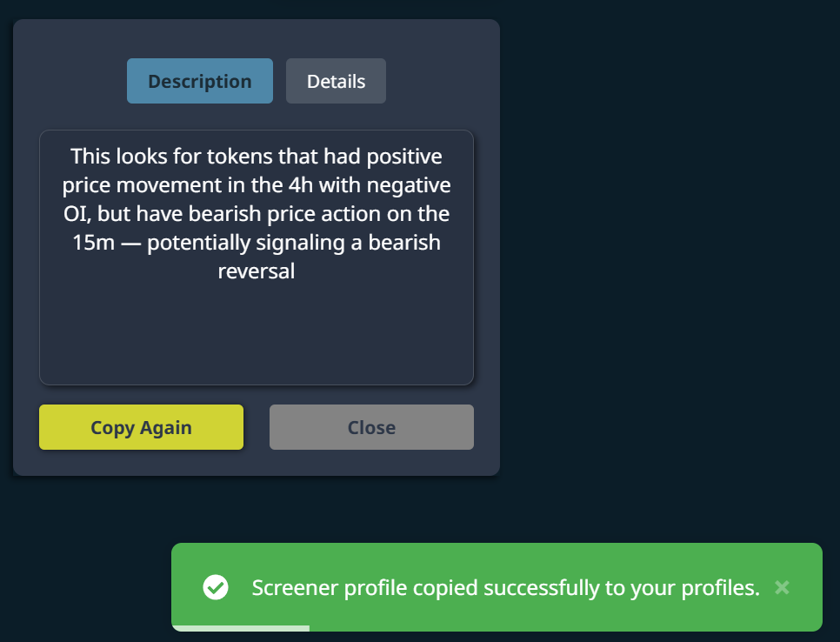This screenshot has height=642, width=840.
Task: Click the phrase 'potentially signaling a bearish'
Action: coord(294,243)
